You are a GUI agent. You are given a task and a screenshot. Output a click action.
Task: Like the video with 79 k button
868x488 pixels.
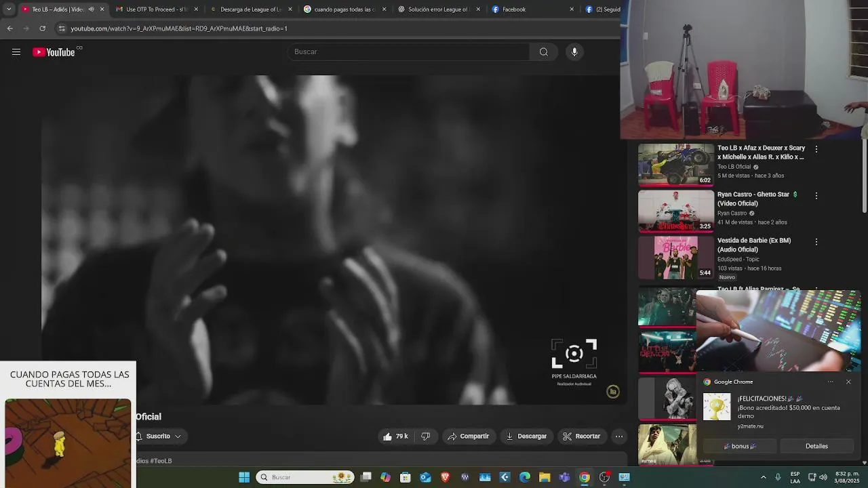[395, 436]
